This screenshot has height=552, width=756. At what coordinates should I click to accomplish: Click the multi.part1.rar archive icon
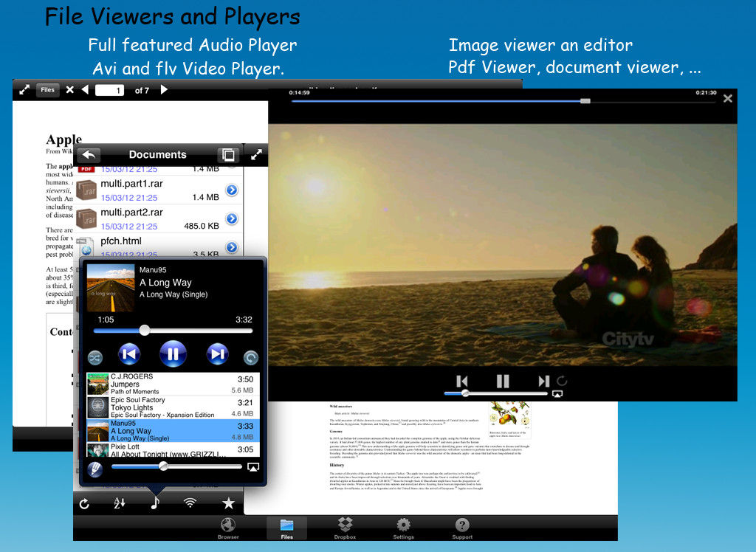click(87, 190)
